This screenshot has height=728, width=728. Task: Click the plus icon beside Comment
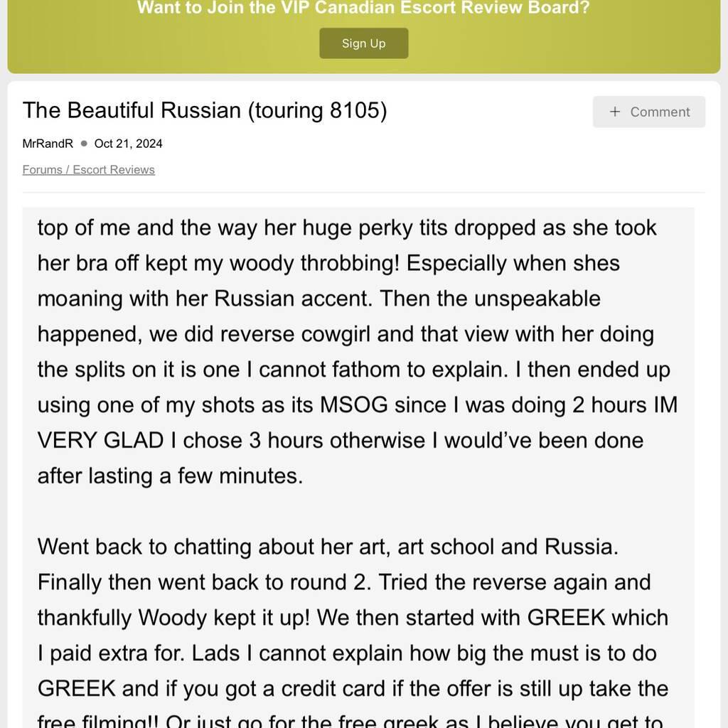(615, 112)
